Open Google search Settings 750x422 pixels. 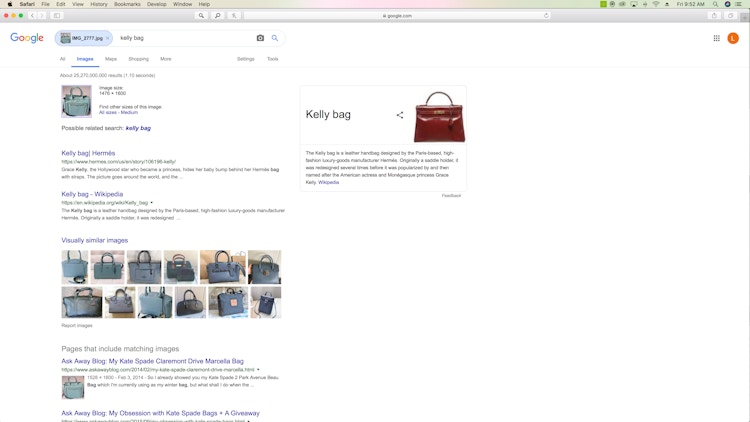coord(245,59)
